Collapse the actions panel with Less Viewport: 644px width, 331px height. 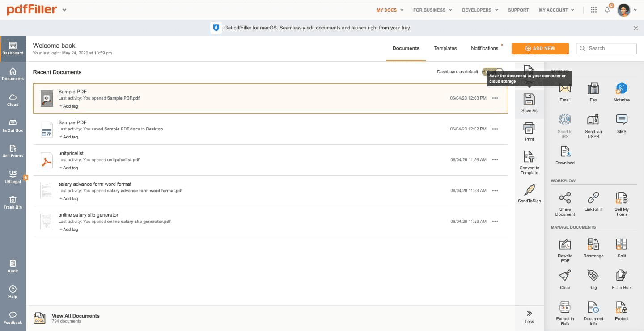[x=529, y=316]
